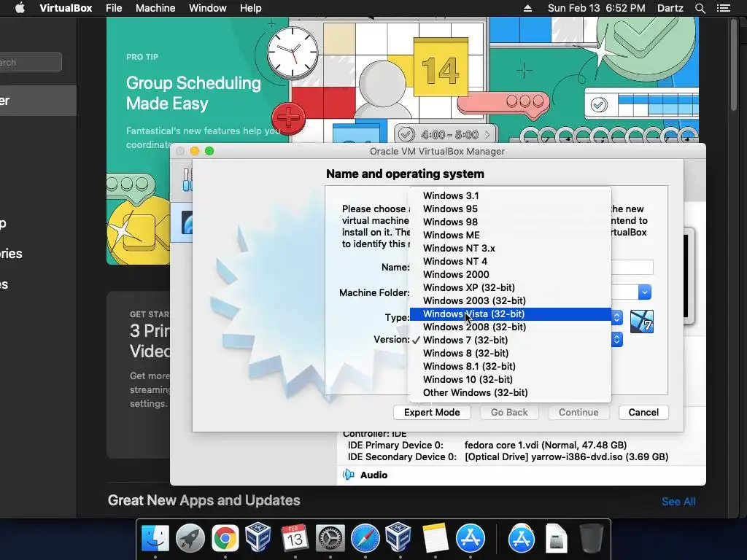747x560 pixels.
Task: Open the VirtualBox application menu
Action: click(66, 8)
